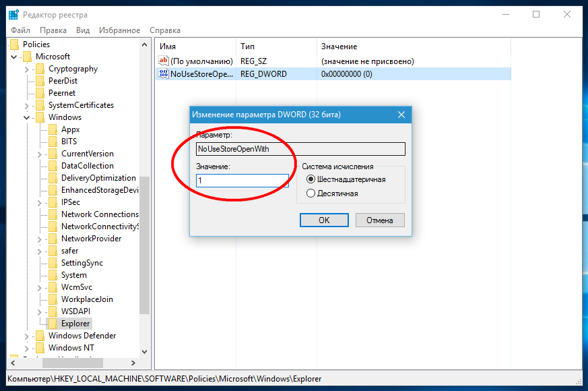Click the tree scrollbar up arrow
This screenshot has width=588, height=391.
144,44
